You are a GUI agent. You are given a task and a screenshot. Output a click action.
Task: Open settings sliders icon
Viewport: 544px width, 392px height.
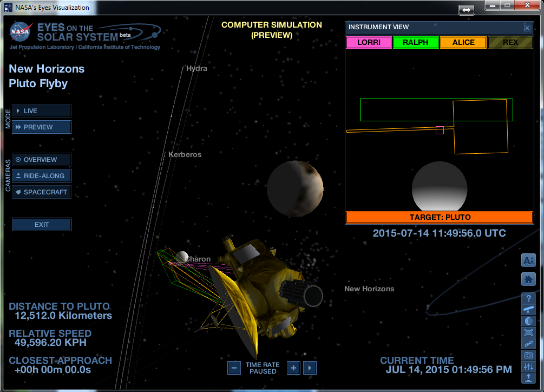pos(528,367)
